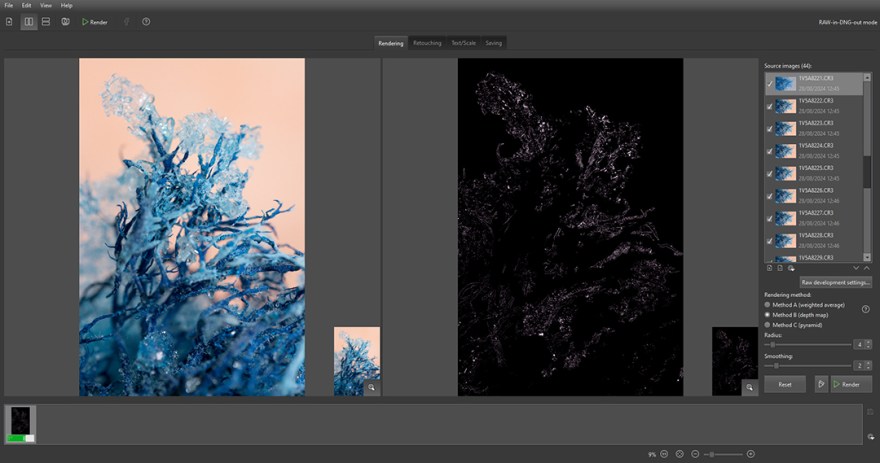Screen dimensions: 880x463
Task: Collapse the source images list with chevron
Action: [x=866, y=268]
